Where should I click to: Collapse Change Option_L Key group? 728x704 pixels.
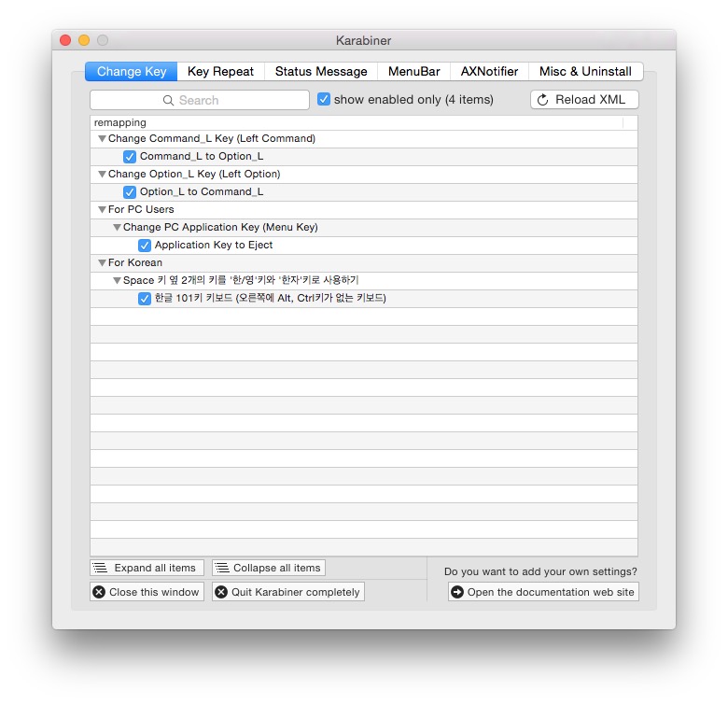click(x=102, y=175)
